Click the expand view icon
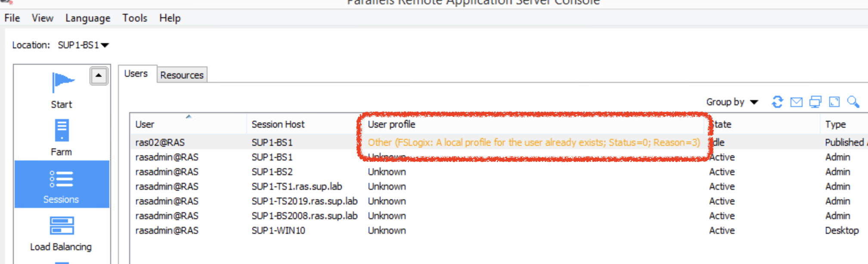Screen dimensions: 868x264 pos(834,102)
